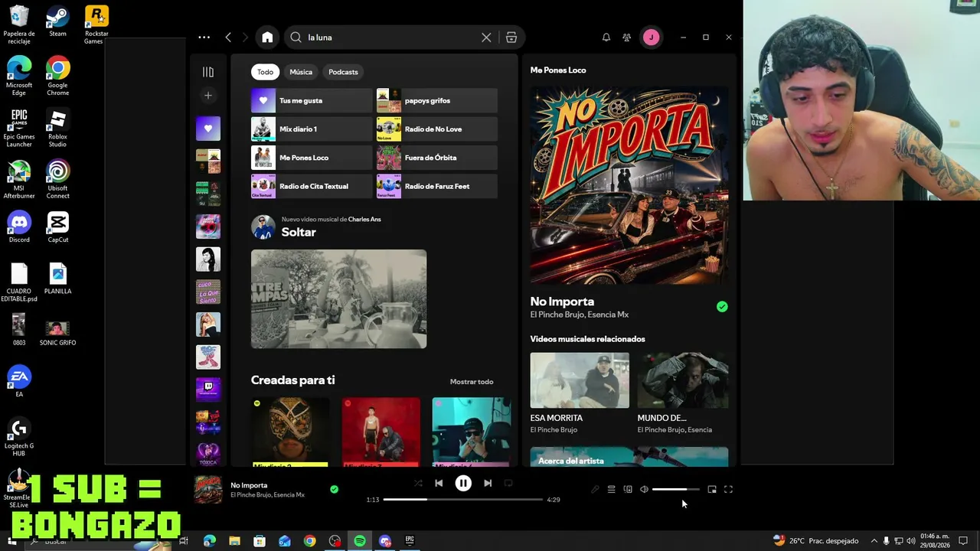Viewport: 980px width, 551px height.
Task: Select the 'Todo' filter chip
Action: pyautogui.click(x=265, y=72)
